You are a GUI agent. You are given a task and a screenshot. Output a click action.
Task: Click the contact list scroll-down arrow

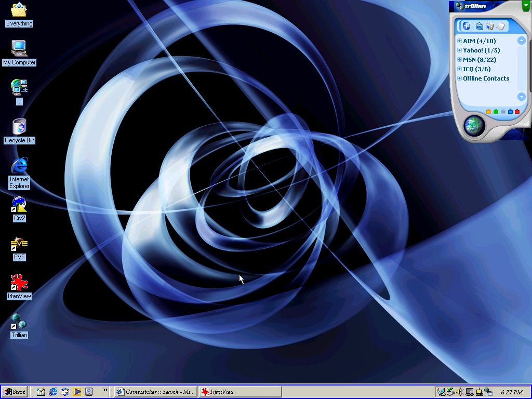522,97
